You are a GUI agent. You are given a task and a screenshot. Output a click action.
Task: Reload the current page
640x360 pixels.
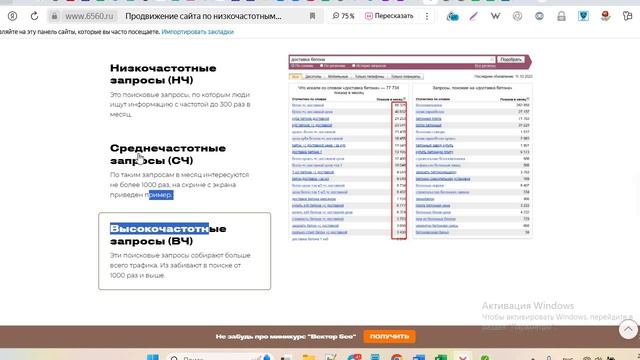pyautogui.click(x=34, y=16)
